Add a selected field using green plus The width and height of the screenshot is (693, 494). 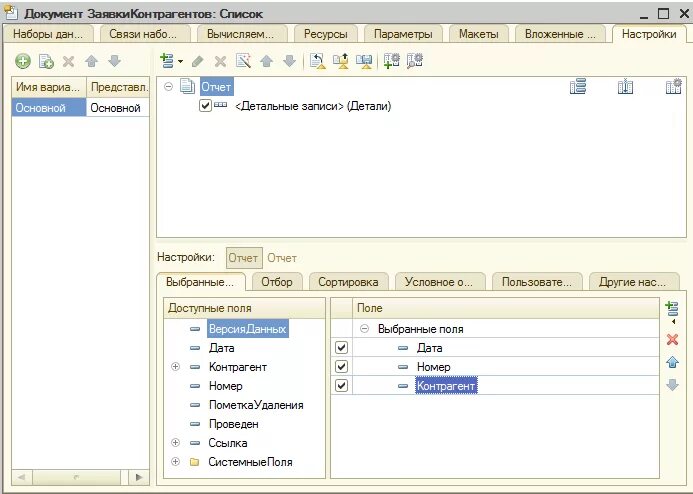pyautogui.click(x=672, y=309)
